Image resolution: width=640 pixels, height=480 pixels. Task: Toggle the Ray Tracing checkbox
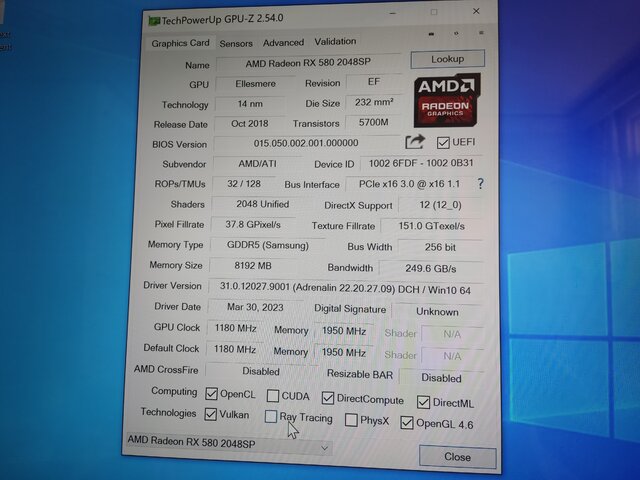[271, 416]
